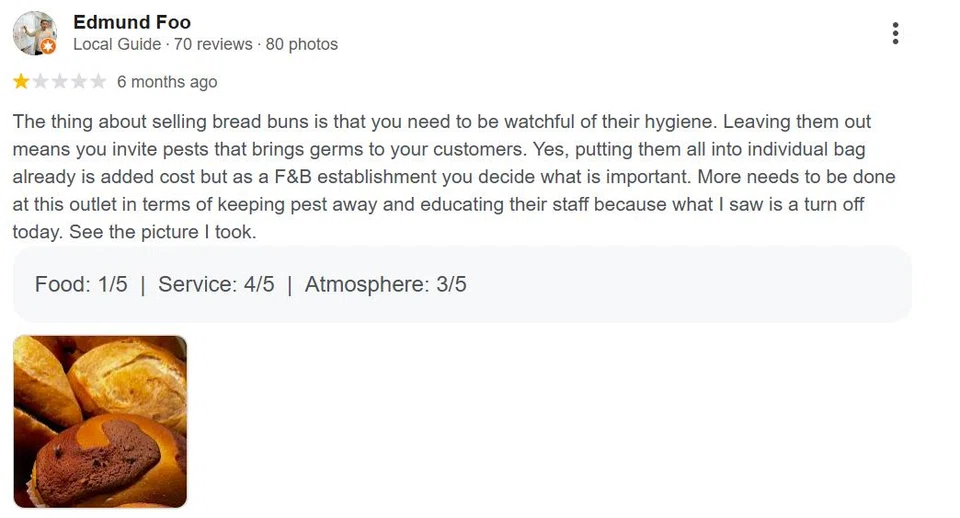Click the "See the picture I took." sentence
This screenshot has height=518, width=960.
pos(134,232)
